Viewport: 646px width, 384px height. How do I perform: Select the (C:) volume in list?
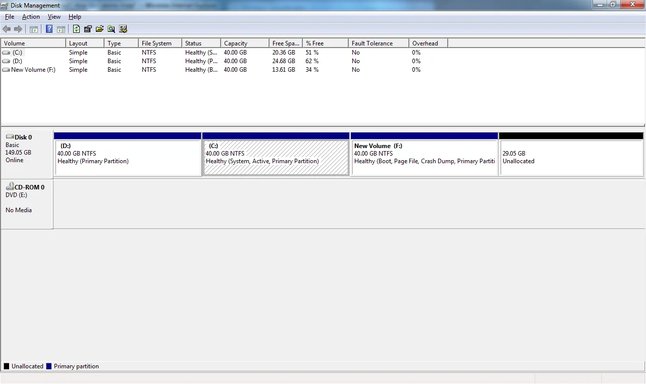(17, 53)
